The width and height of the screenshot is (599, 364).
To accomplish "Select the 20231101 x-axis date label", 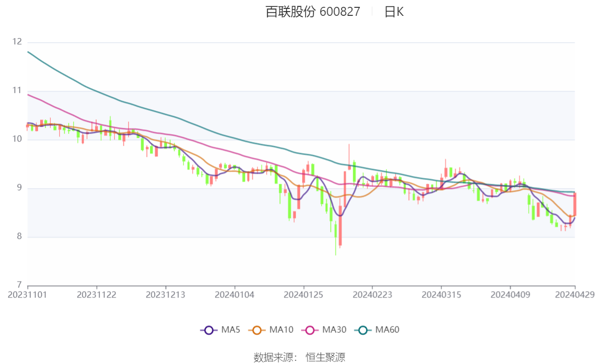I will pos(27,295).
